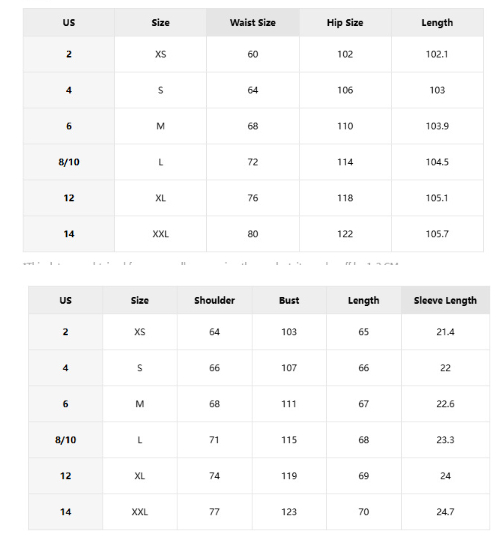499x536 pixels.
Task: Select US size 12 in bottom table
Action: point(65,476)
